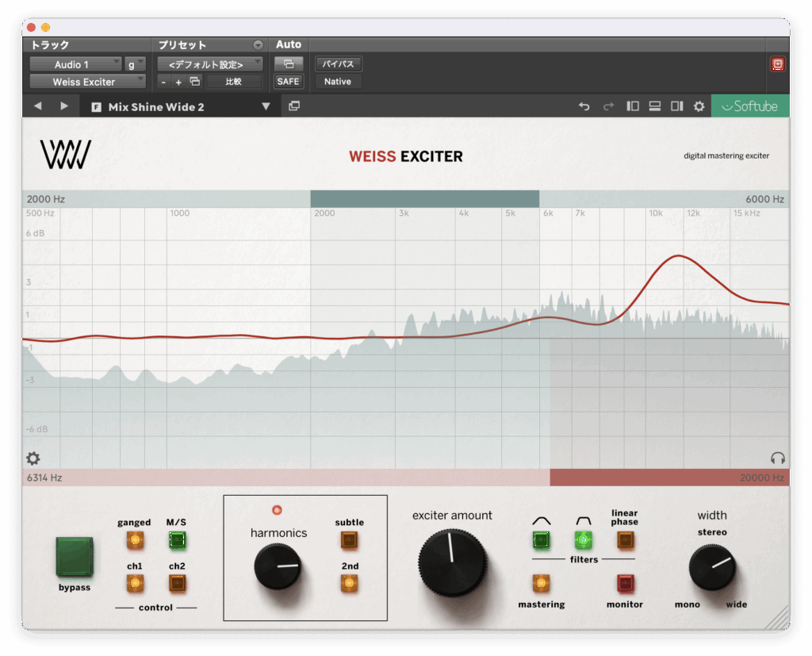Open preset browser window icon
This screenshot has width=812, height=656.
[294, 105]
